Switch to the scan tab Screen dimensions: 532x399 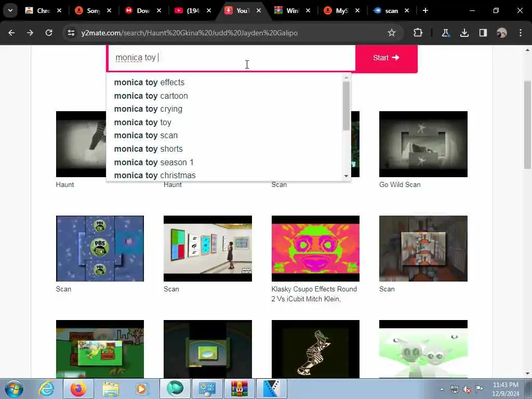(x=391, y=10)
